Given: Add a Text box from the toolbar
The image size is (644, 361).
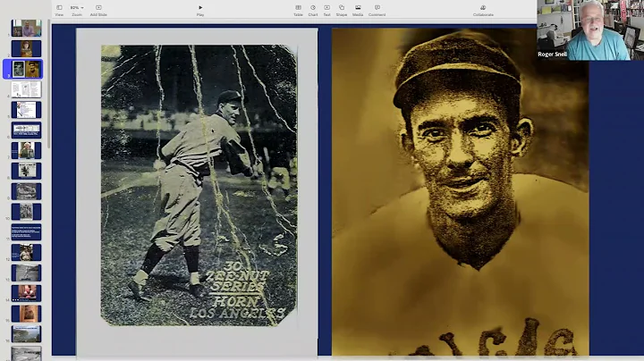Looking at the screenshot, I should (327, 10).
